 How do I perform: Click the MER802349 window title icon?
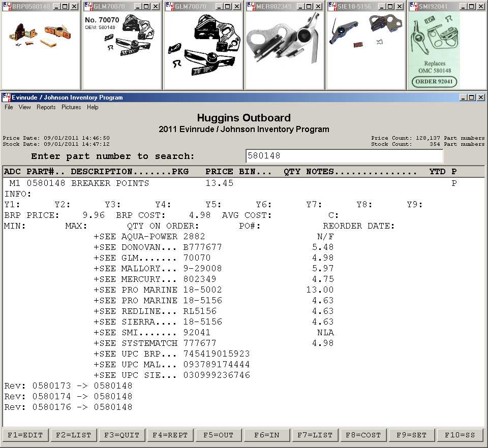(251, 6)
